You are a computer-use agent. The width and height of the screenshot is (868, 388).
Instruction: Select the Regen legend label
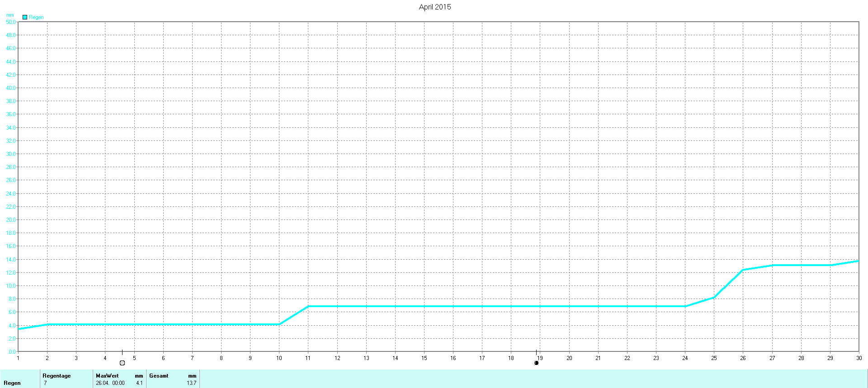[36, 17]
